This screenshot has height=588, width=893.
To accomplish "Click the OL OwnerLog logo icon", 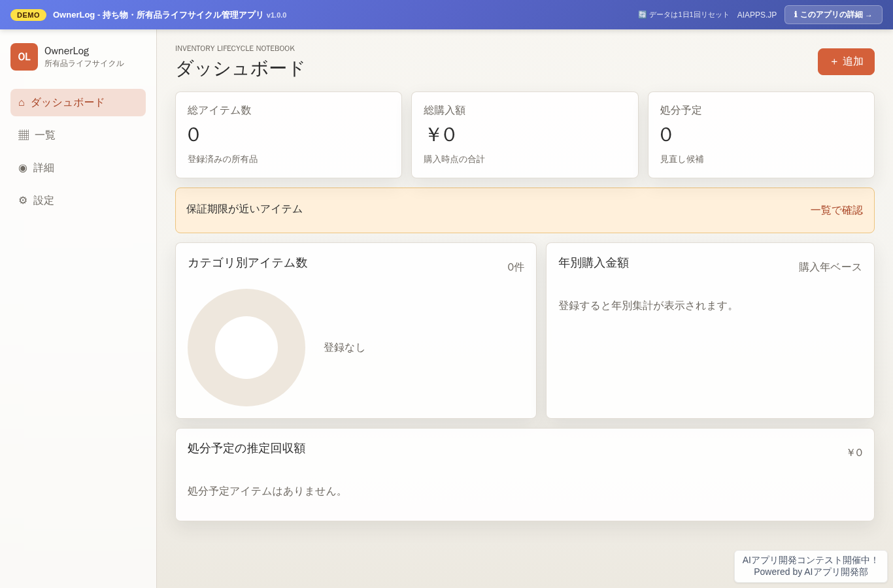I will point(24,57).
